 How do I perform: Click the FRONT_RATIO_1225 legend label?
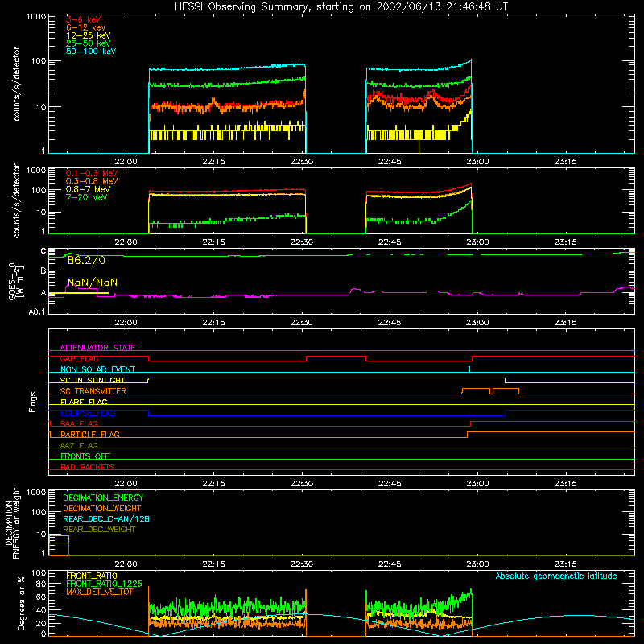click(x=104, y=584)
